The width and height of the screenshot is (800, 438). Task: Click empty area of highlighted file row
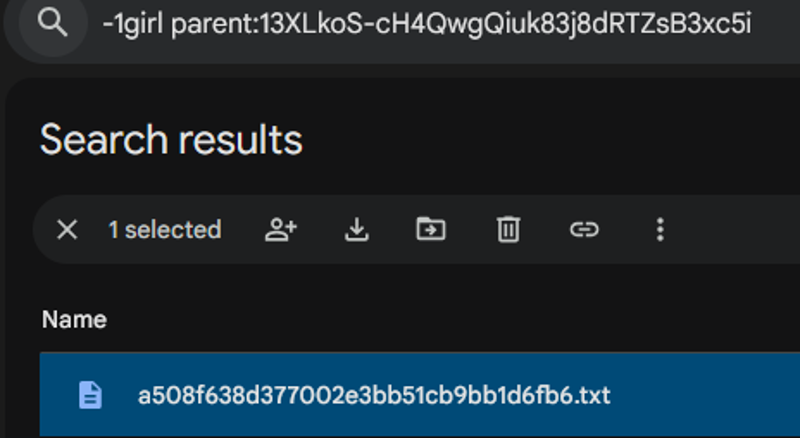tap(704, 395)
